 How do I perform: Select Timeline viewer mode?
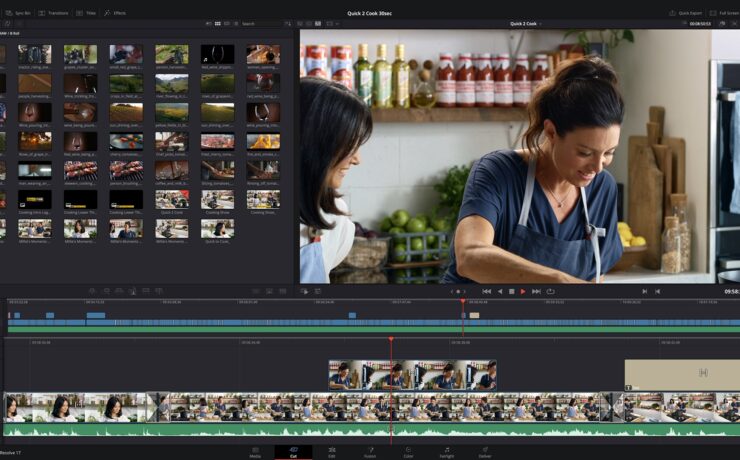(318, 23)
